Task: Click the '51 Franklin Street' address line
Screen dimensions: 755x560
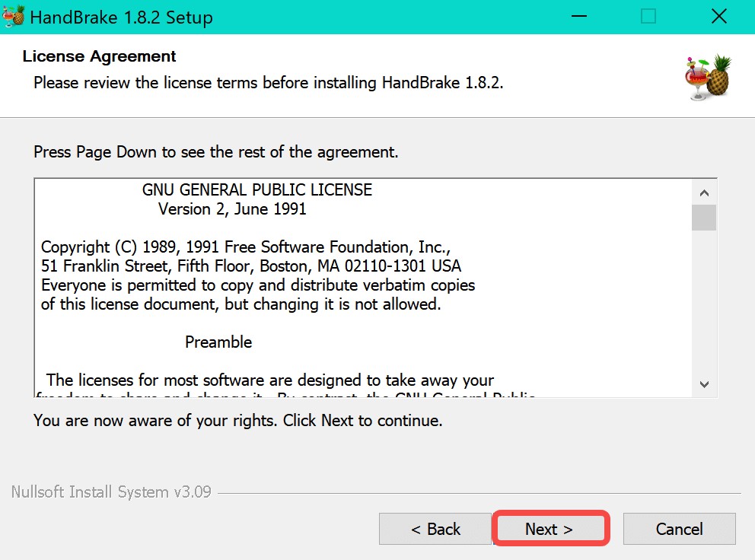Action: [x=251, y=266]
